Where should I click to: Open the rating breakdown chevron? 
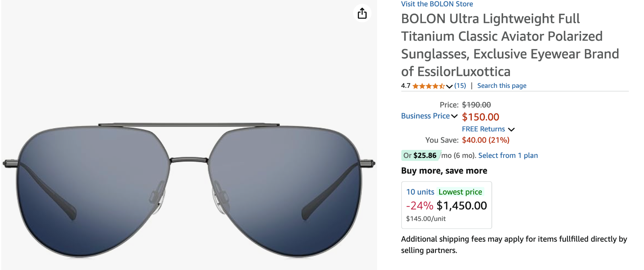pyautogui.click(x=450, y=86)
